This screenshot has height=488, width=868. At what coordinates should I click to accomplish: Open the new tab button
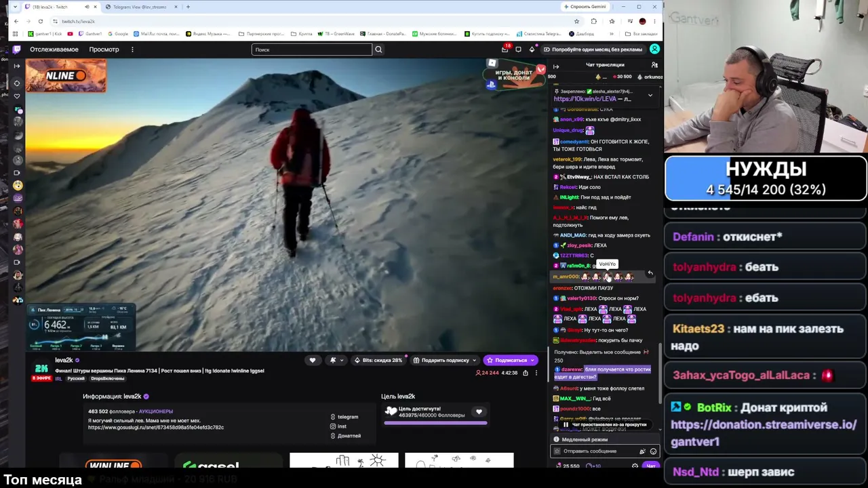click(188, 7)
